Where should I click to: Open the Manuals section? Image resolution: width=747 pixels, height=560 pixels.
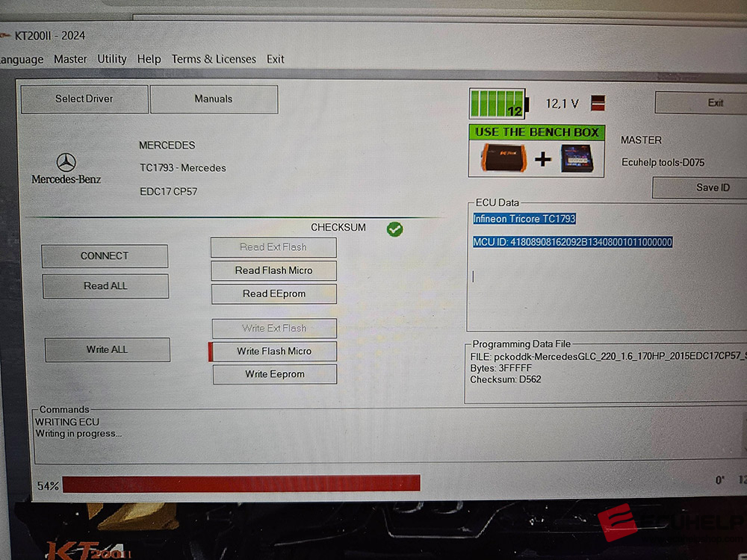click(214, 99)
